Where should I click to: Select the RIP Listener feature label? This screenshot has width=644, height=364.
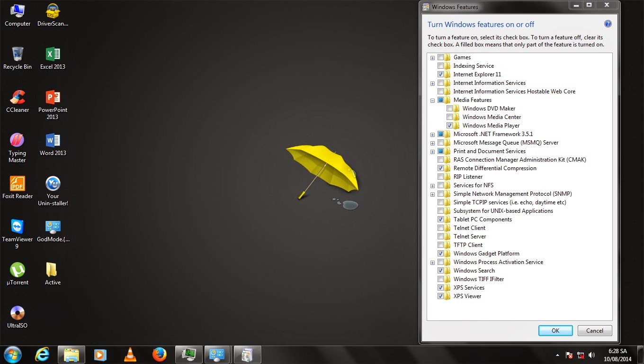click(x=468, y=177)
